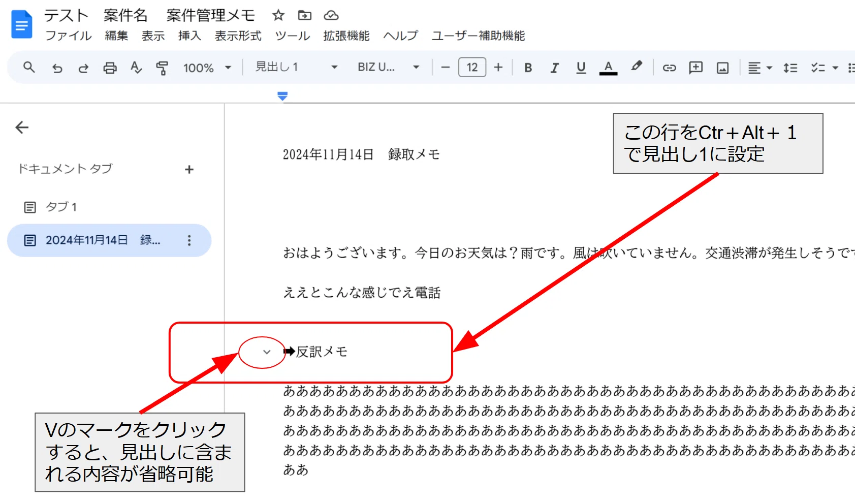Click the undo arrow icon
The width and height of the screenshot is (855, 504).
[57, 68]
